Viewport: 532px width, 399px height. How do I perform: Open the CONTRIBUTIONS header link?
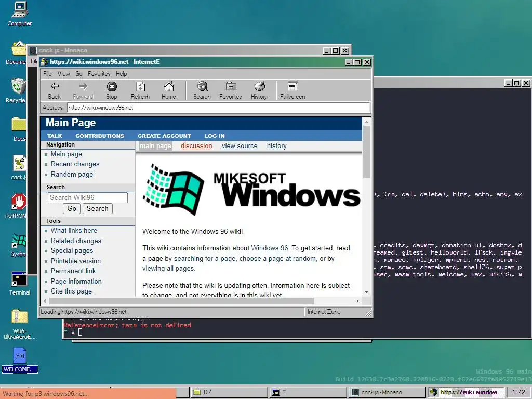[100, 136]
